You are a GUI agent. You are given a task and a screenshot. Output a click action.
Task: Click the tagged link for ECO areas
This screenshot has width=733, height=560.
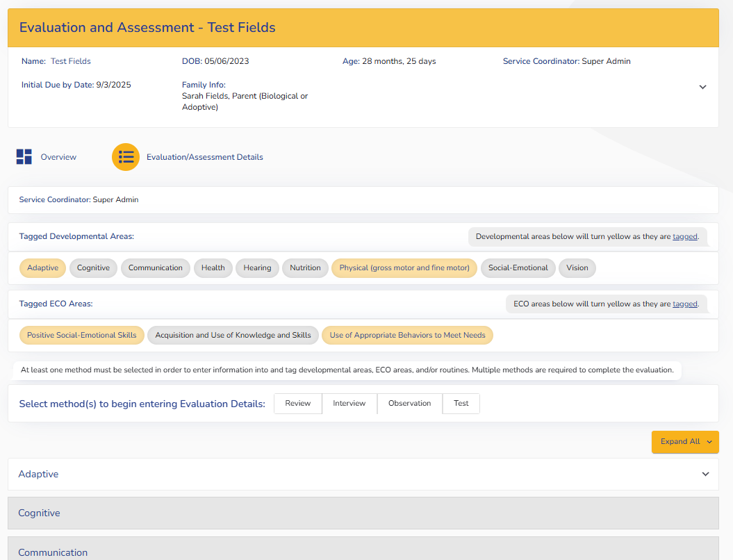point(684,304)
